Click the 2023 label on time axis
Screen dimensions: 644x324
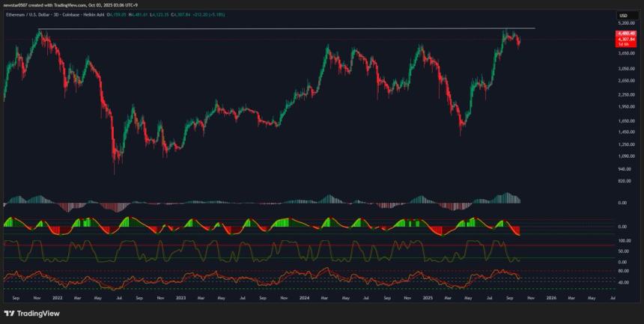tap(180, 298)
